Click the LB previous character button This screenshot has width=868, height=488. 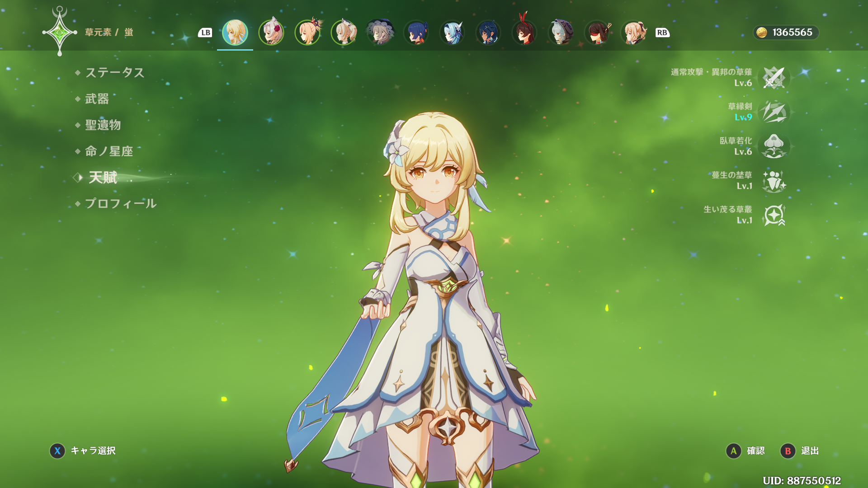(x=205, y=33)
